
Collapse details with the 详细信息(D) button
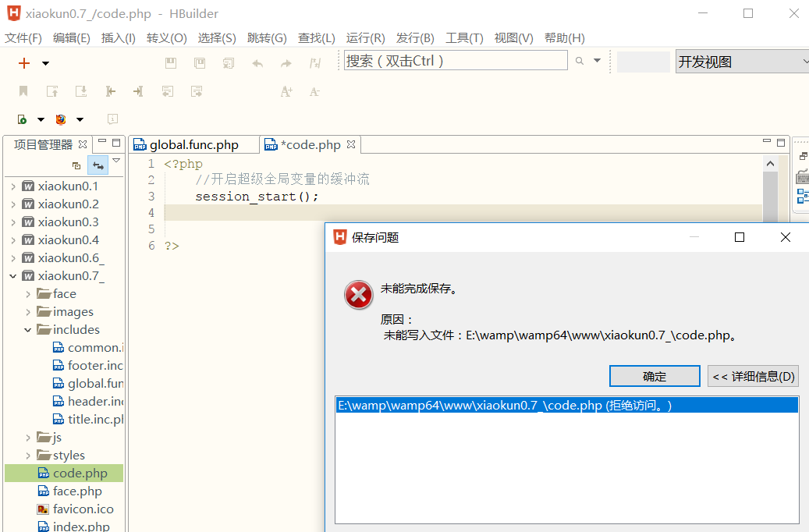click(753, 376)
